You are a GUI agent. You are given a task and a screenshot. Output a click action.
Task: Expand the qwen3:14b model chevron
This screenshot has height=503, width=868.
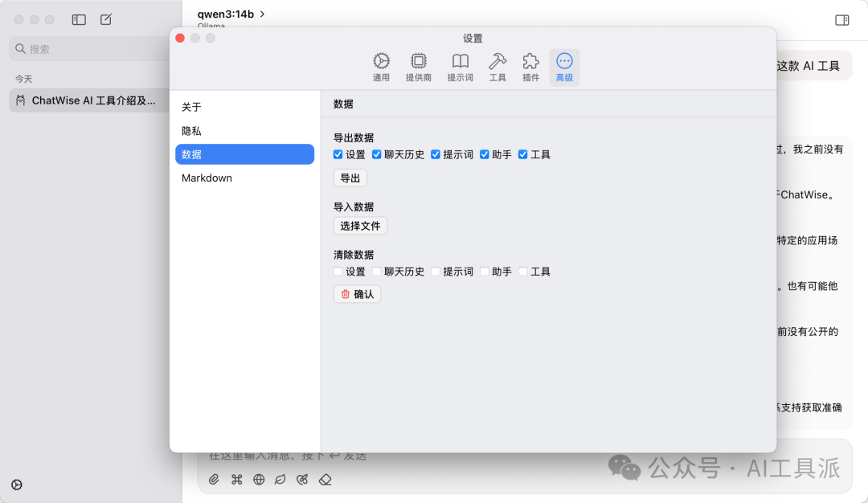262,14
